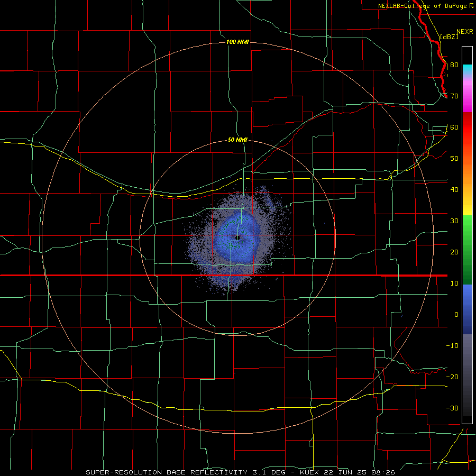
Task: Click the red segment of the dBZ color bar
Action: click(467, 127)
